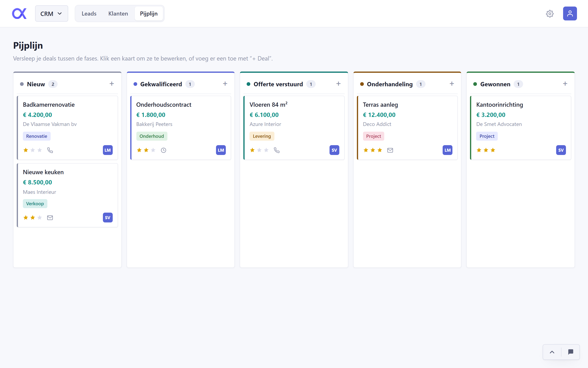Set Badkamerrenovatie priority to three stars
Viewport: 588px width, 368px height.
point(40,150)
